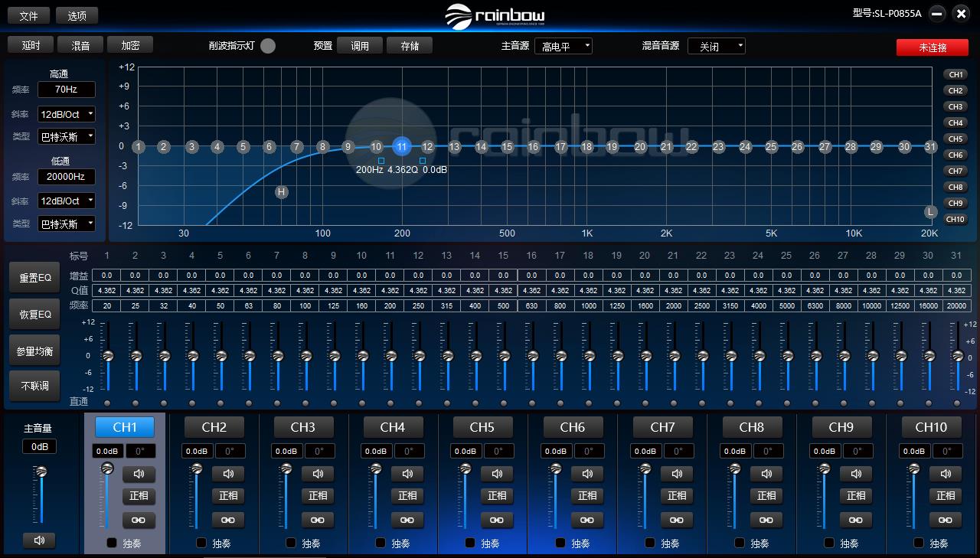The height and width of the screenshot is (558, 980).
Task: Mute CH2 with its speaker icon
Action: click(x=228, y=474)
